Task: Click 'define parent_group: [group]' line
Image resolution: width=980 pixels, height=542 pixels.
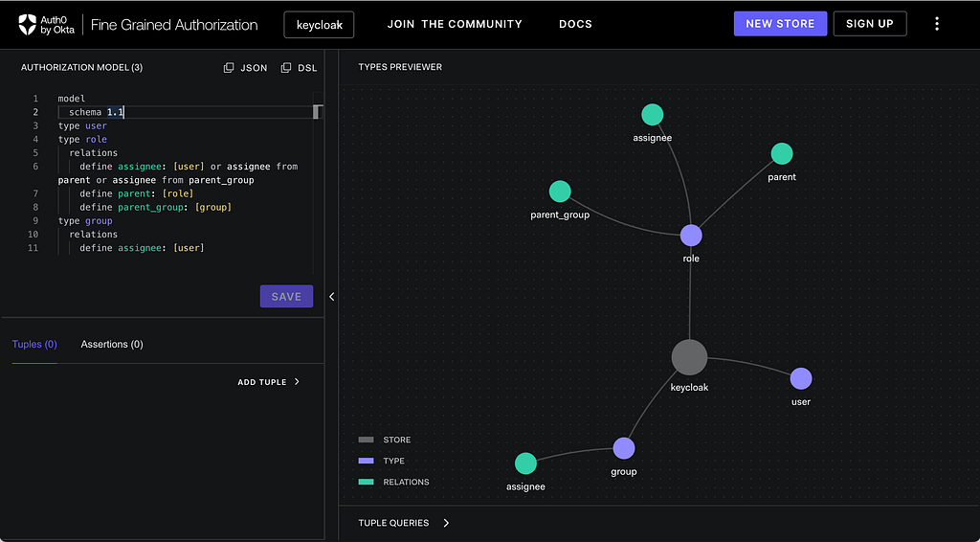Action: 156,207
